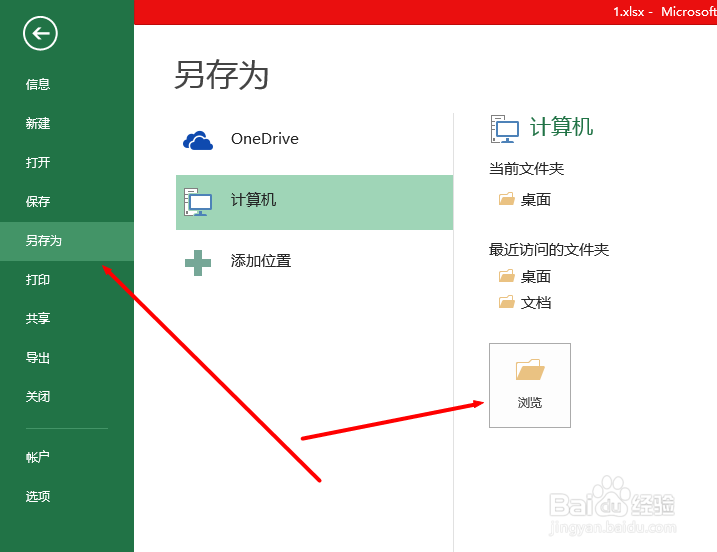The height and width of the screenshot is (552, 717).
Task: Click the green plus icon for 添加位置
Action: pyautogui.click(x=198, y=263)
